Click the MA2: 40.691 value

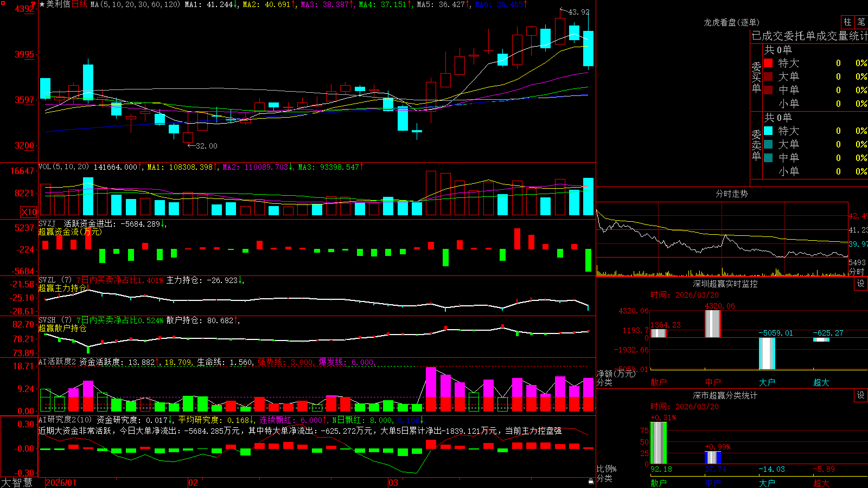[266, 4]
